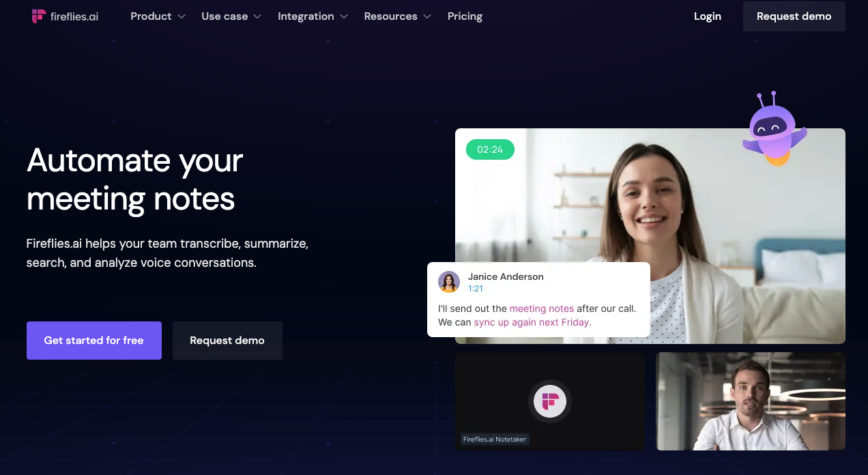The width and height of the screenshot is (868, 475).
Task: Click Janice Anderson's avatar picture
Action: click(x=449, y=282)
